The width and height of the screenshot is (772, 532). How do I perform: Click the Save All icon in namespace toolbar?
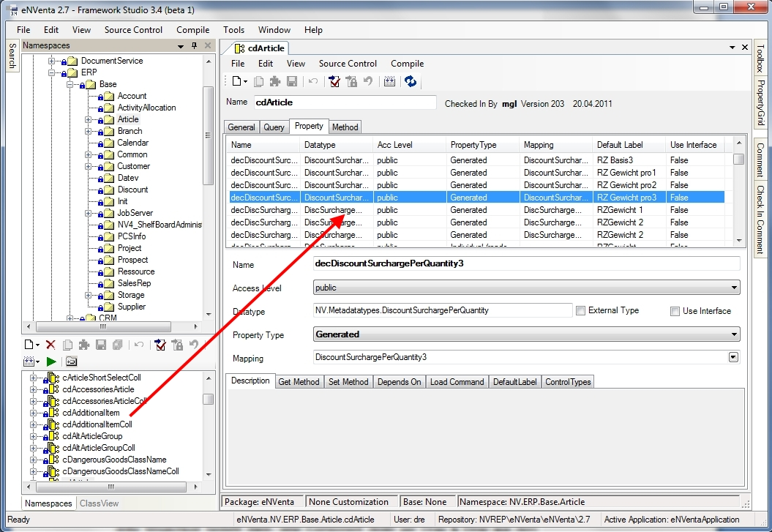117,345
